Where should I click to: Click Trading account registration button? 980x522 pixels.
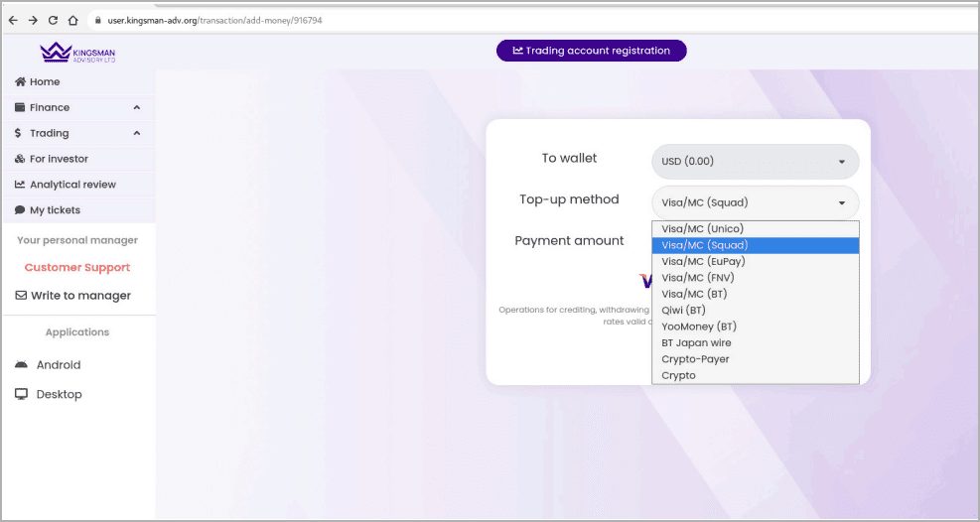pos(591,51)
